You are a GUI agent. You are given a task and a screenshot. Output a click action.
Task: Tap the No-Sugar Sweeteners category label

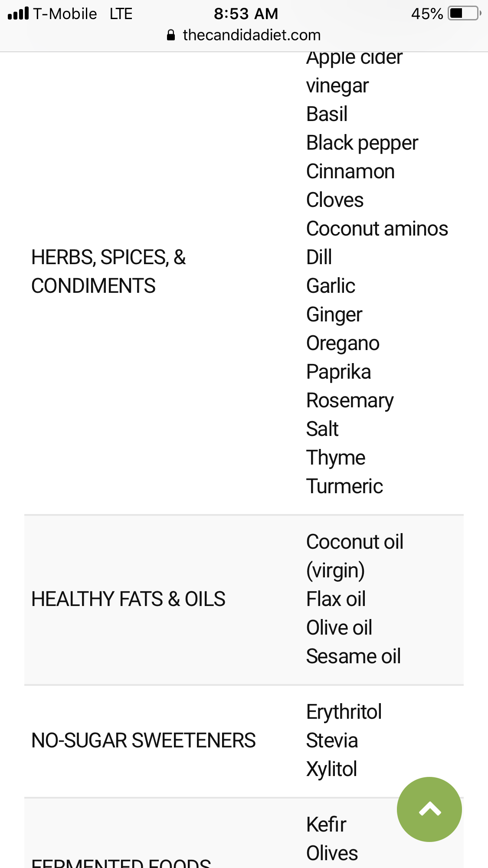tap(144, 740)
